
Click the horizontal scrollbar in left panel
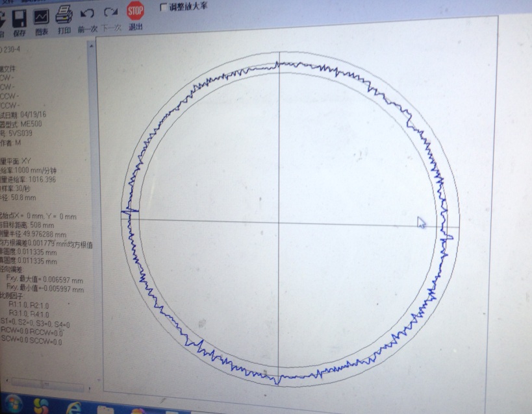point(45,384)
